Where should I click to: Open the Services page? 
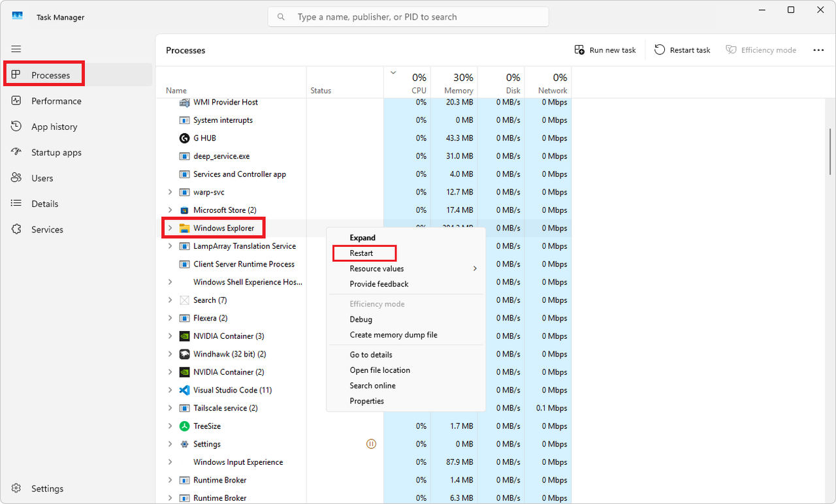(x=77, y=230)
